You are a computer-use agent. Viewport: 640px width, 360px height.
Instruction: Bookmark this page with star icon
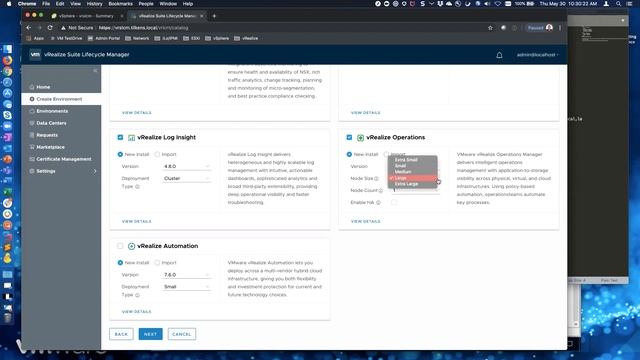click(x=490, y=28)
